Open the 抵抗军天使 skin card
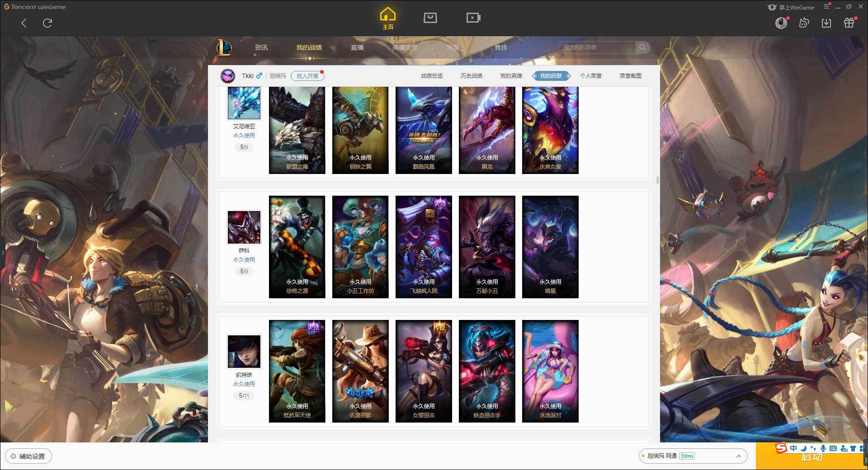 [297, 371]
